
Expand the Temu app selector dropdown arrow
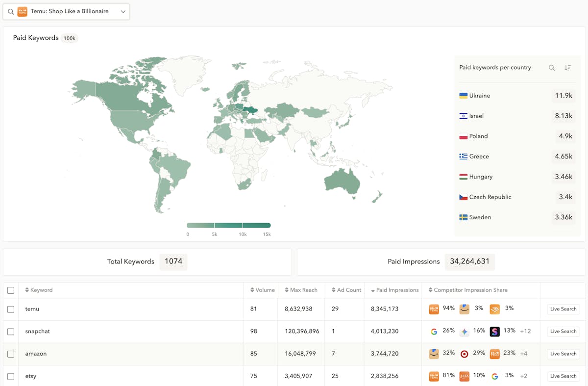tap(123, 12)
